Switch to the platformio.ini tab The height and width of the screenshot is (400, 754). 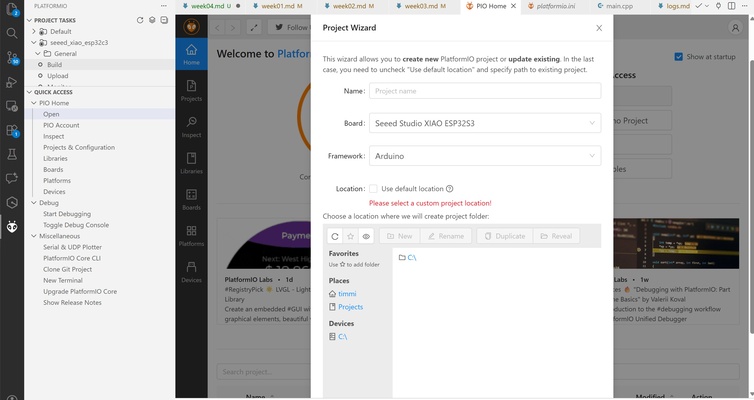(555, 6)
